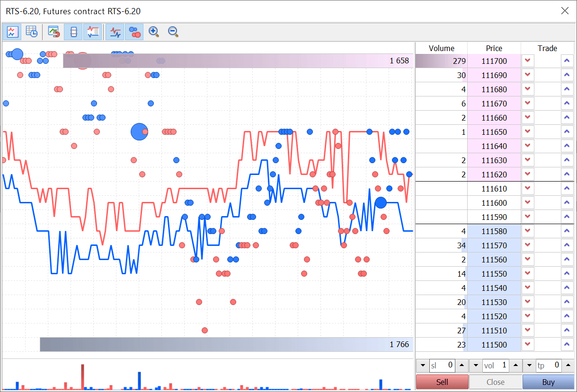Click the red sell arrow at 111700
The height and width of the screenshot is (392, 577).
(x=528, y=61)
